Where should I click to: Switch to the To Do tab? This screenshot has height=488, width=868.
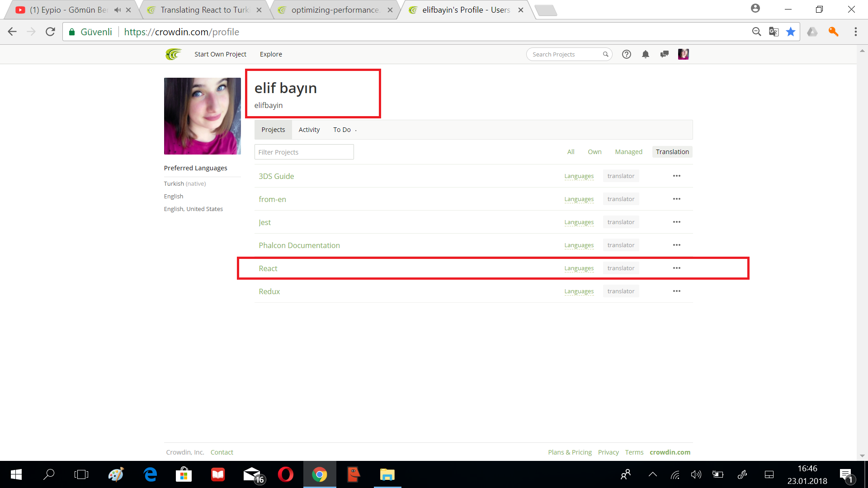[x=342, y=130]
